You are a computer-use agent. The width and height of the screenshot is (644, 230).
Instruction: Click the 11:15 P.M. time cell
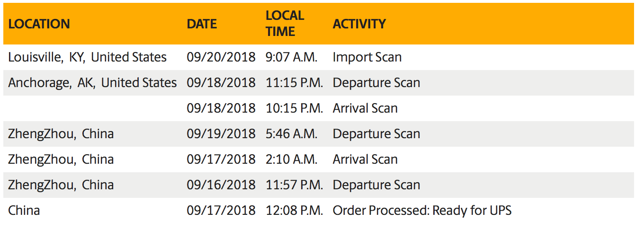pos(294,83)
